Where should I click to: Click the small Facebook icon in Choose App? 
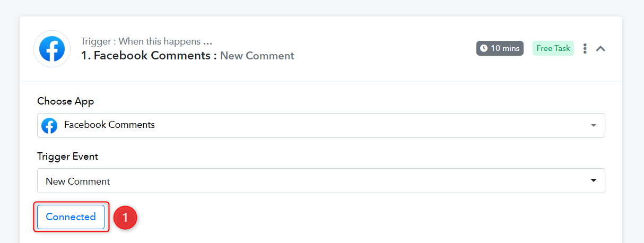49,126
